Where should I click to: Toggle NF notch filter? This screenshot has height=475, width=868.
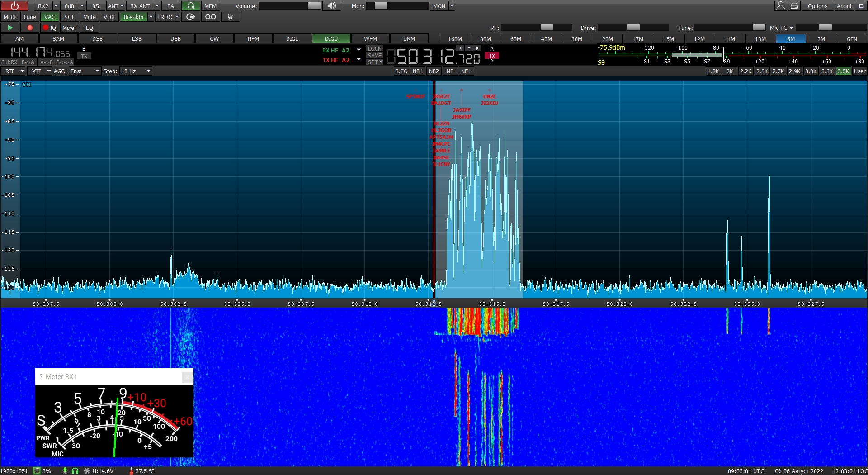click(450, 71)
